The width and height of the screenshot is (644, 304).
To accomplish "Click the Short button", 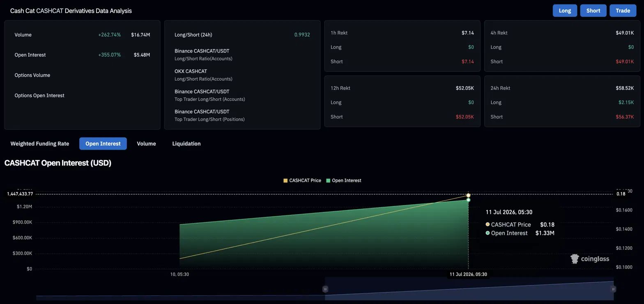I will pos(593,11).
